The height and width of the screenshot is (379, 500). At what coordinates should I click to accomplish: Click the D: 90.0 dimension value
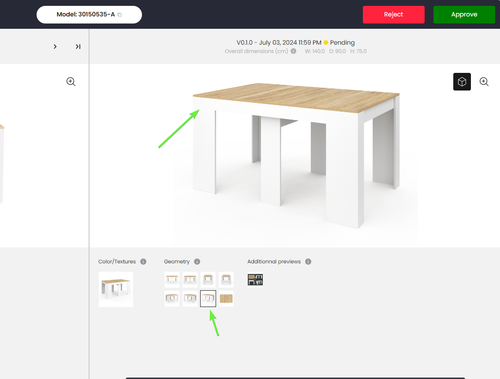point(337,51)
